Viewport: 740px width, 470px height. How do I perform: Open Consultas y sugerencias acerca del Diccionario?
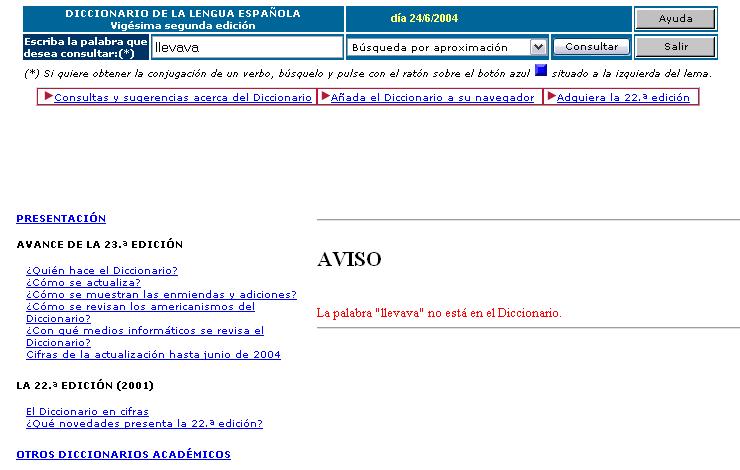coord(183,98)
